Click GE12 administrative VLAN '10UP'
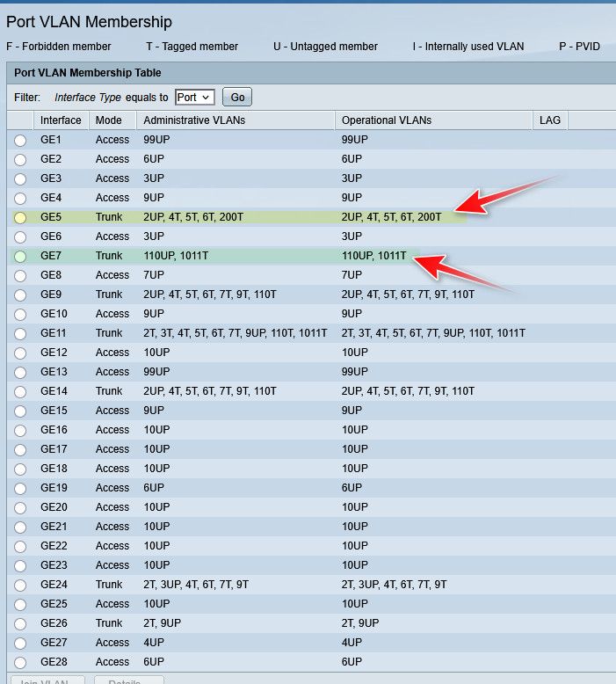 (x=157, y=353)
